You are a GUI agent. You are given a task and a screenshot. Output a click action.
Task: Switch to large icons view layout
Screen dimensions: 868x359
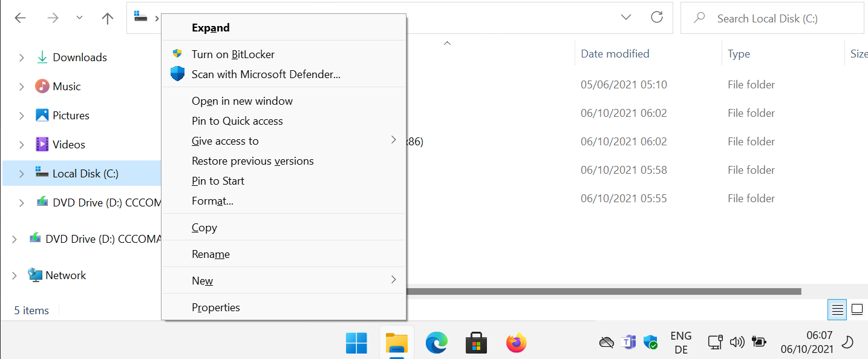click(857, 309)
